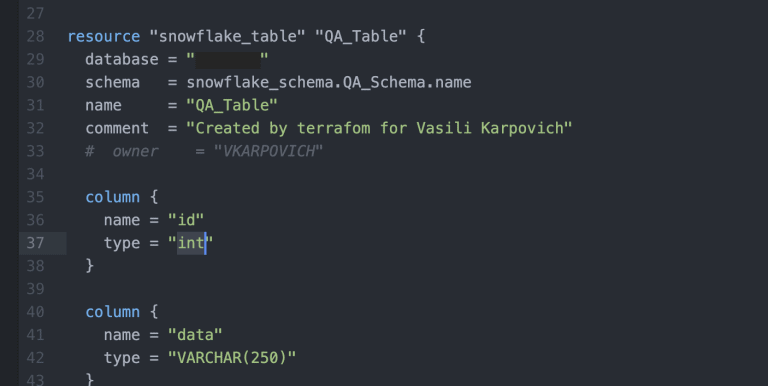Click the first column keyword
The height and width of the screenshot is (386, 768).
113,197
